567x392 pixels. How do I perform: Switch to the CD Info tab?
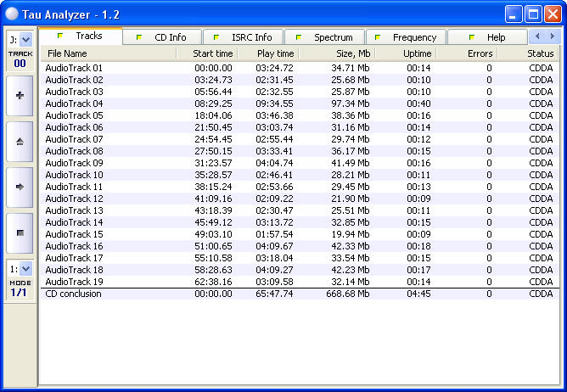[165, 37]
